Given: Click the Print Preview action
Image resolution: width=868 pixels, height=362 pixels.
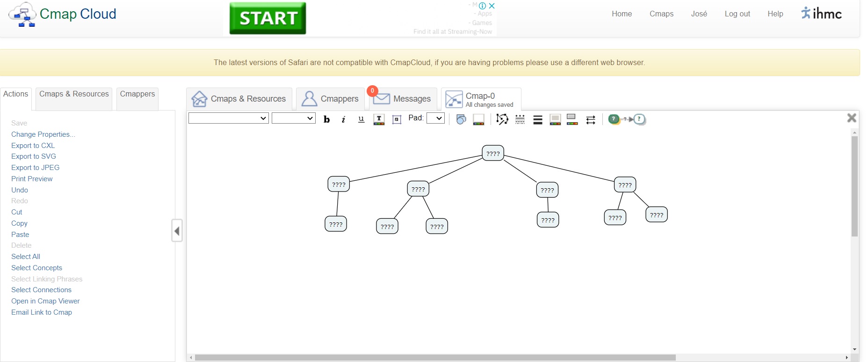Looking at the screenshot, I should click(x=32, y=179).
